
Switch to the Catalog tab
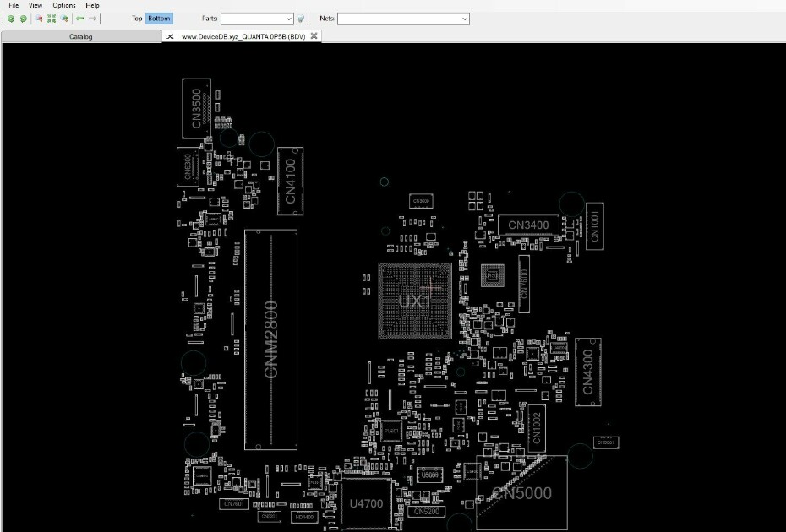click(80, 36)
